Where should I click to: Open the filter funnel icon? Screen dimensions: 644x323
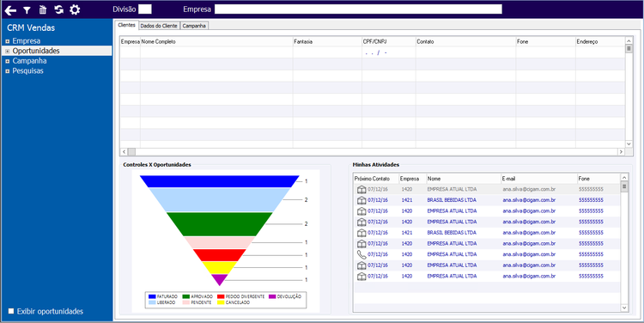coord(27,10)
